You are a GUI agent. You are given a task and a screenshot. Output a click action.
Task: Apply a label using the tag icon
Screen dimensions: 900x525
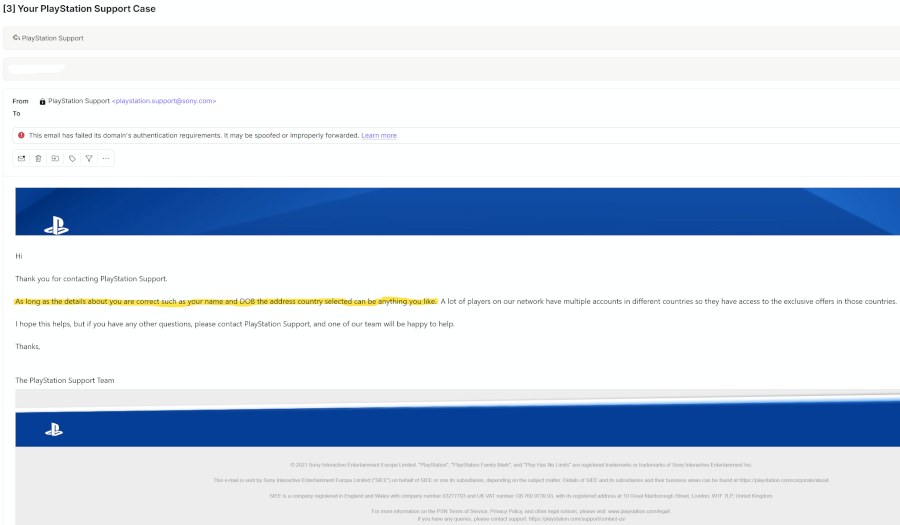point(72,158)
